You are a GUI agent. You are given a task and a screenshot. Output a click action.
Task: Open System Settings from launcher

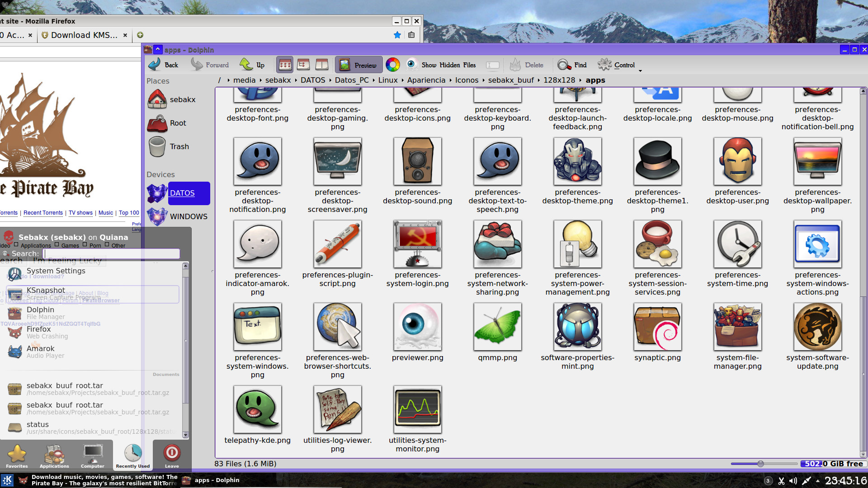pyautogui.click(x=93, y=274)
